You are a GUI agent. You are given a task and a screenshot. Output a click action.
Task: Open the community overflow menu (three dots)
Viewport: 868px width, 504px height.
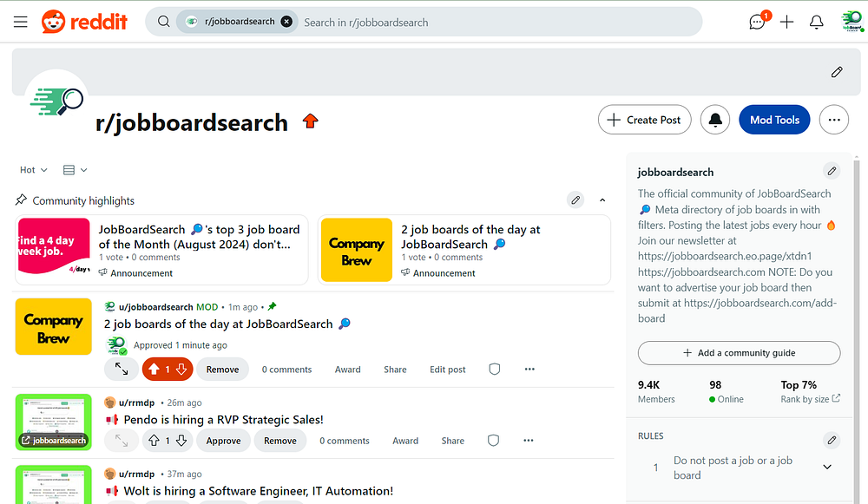pyautogui.click(x=834, y=120)
